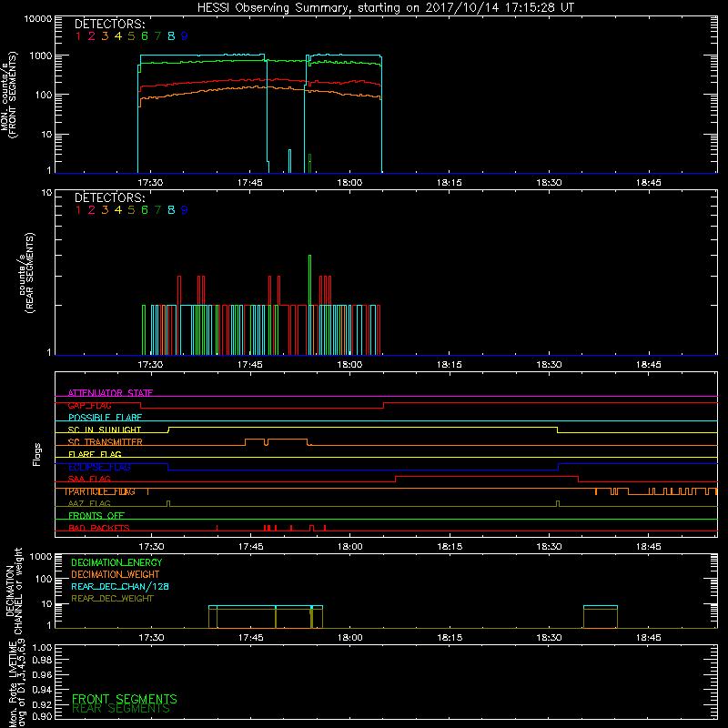This screenshot has width=728, height=728.
Task: Click detector number 6 in the rear segments legend
Action: point(145,210)
